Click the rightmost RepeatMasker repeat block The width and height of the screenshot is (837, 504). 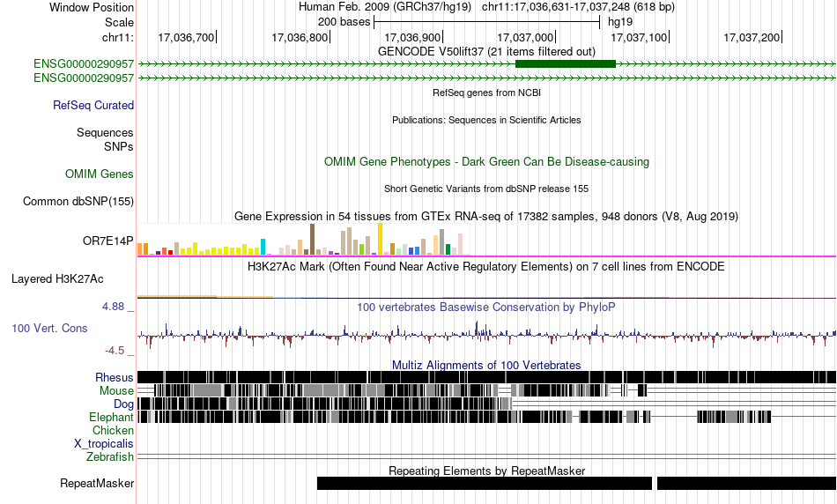point(747,483)
